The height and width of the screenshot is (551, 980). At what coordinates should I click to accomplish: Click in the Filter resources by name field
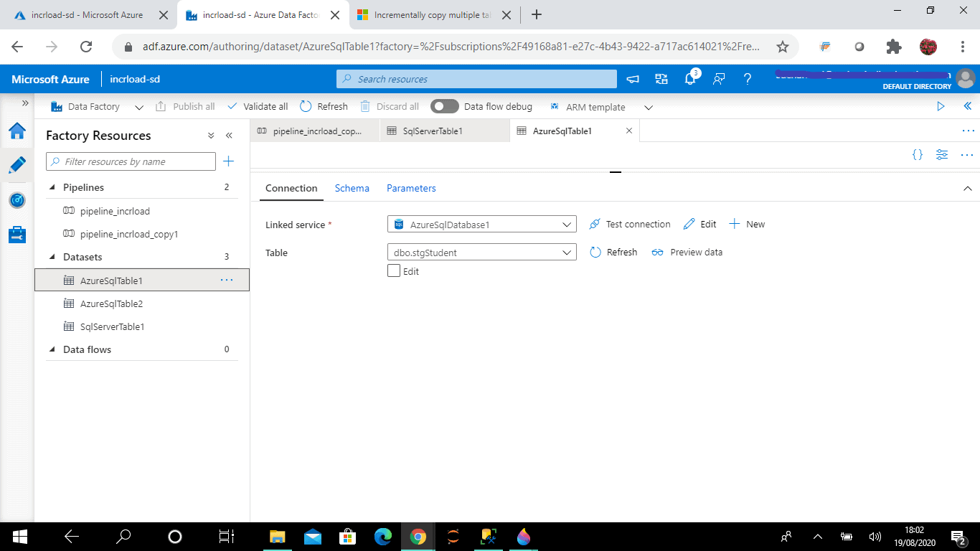[131, 161]
